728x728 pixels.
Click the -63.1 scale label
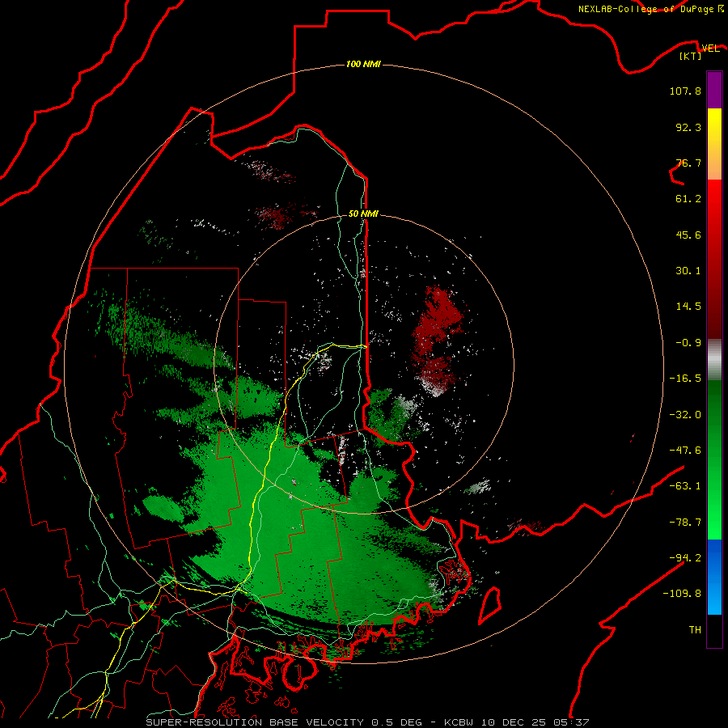pos(685,486)
